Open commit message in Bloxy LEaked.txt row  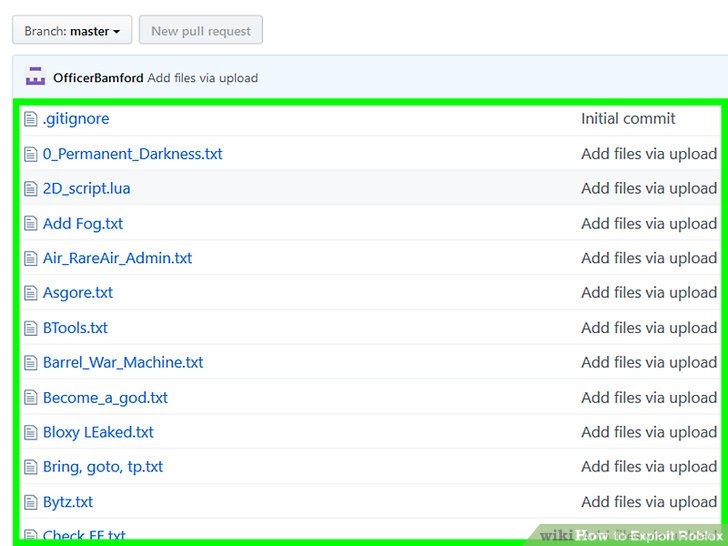pos(649,432)
